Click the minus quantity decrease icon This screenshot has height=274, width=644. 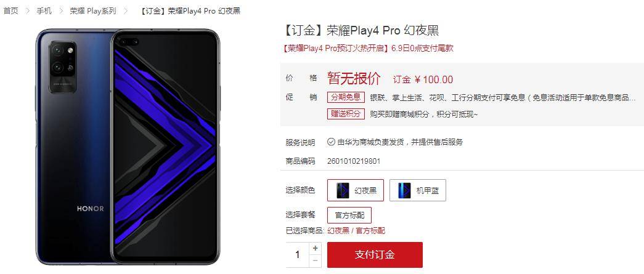pyautogui.click(x=315, y=260)
